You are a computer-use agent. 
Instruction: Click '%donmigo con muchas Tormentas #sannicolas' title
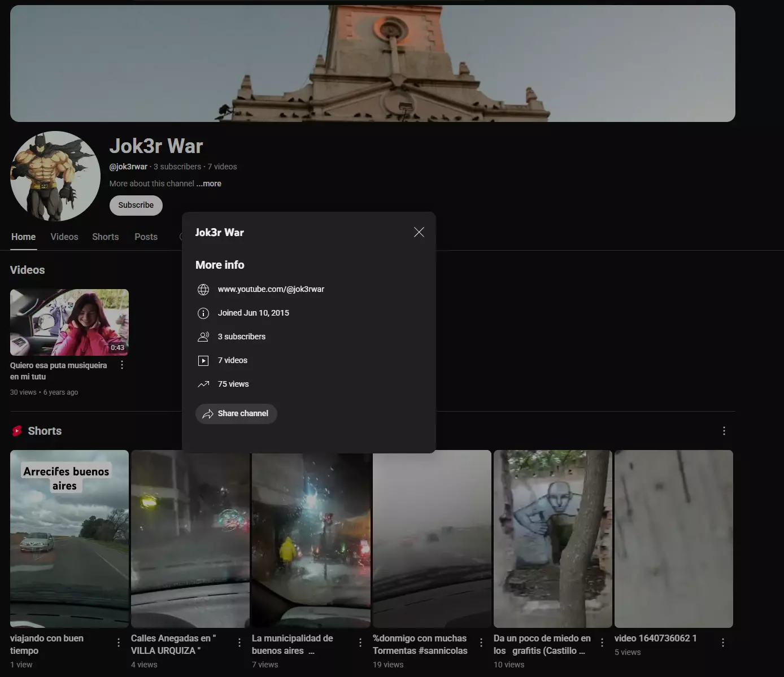tap(420, 644)
